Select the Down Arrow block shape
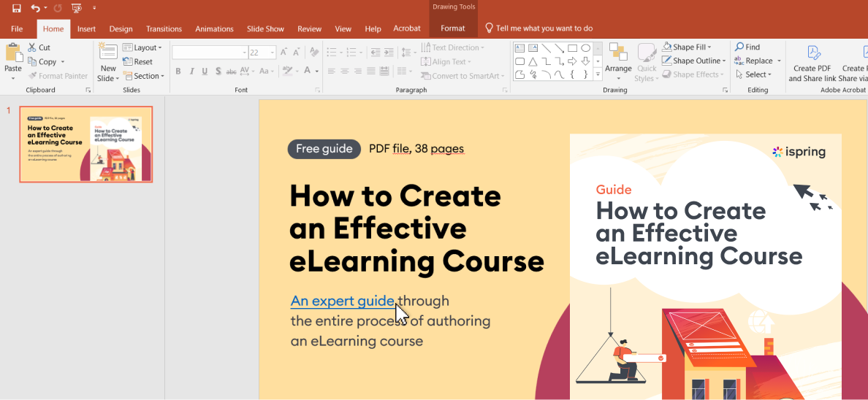The width and height of the screenshot is (868, 400). tap(586, 61)
